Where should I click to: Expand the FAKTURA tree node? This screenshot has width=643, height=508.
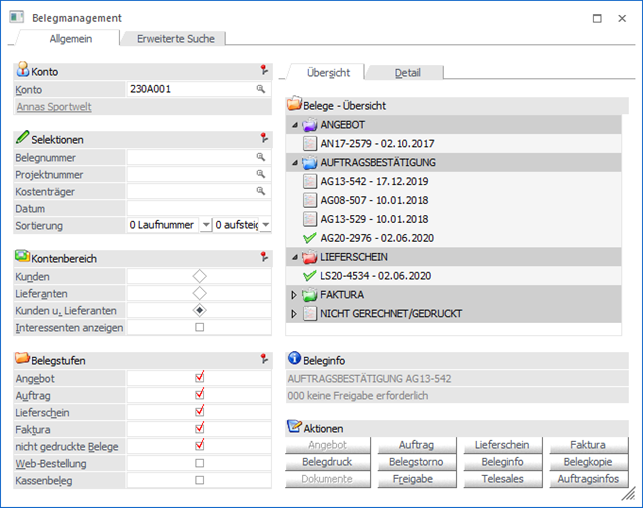click(x=293, y=295)
